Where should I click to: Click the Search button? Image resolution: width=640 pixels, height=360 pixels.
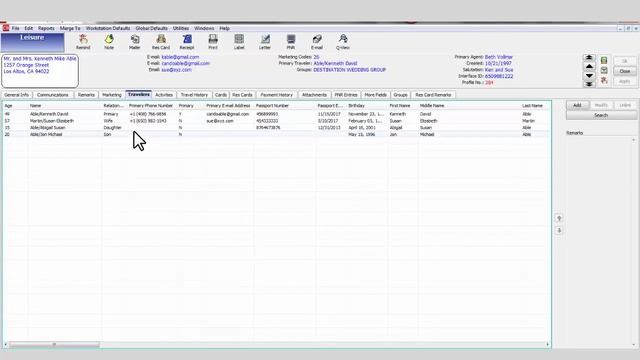tap(601, 115)
